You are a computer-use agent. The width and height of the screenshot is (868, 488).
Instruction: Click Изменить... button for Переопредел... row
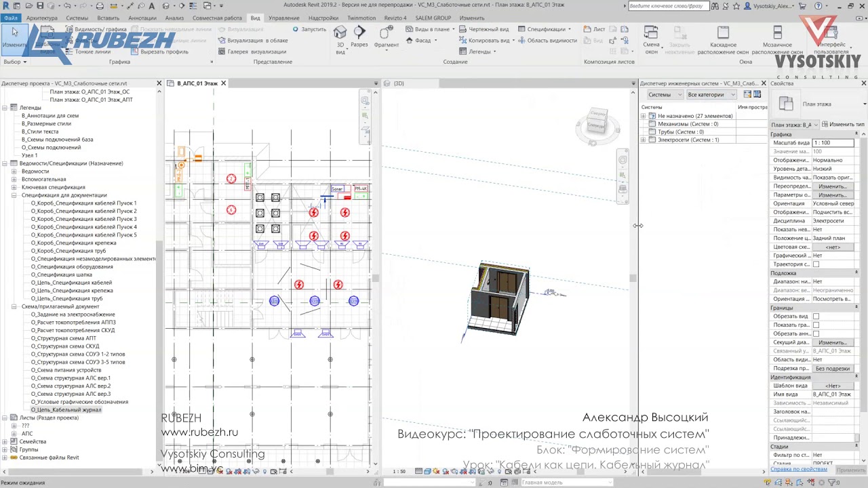(833, 186)
